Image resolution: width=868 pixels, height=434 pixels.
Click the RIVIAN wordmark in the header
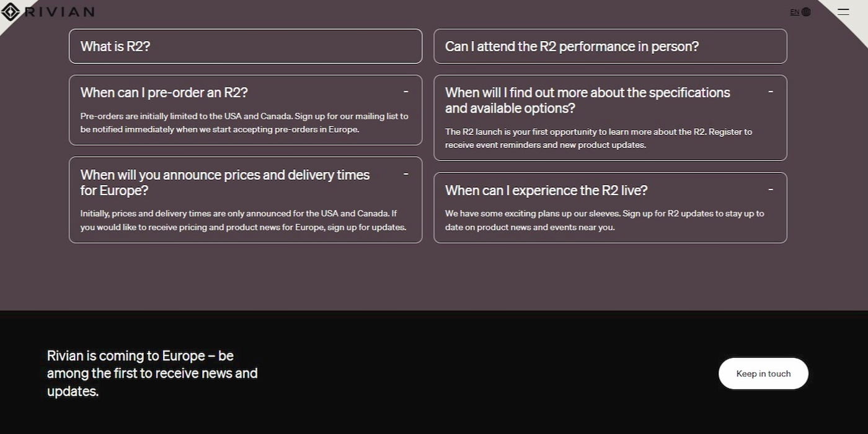coord(59,11)
